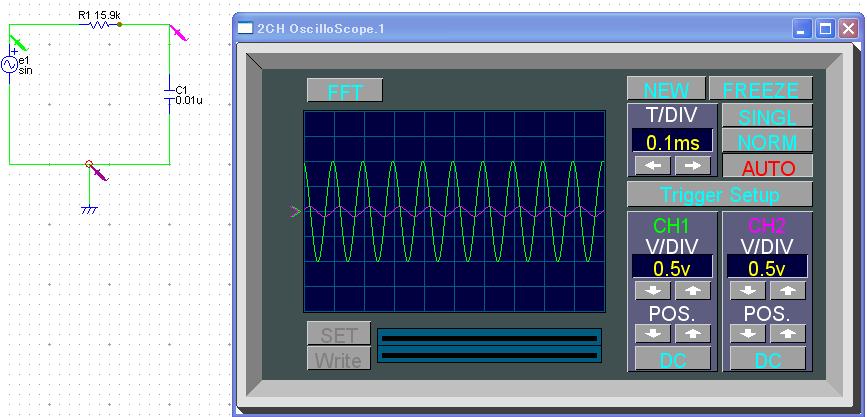Move CH1 position down
Image resolution: width=867 pixels, height=417 pixels.
click(653, 333)
